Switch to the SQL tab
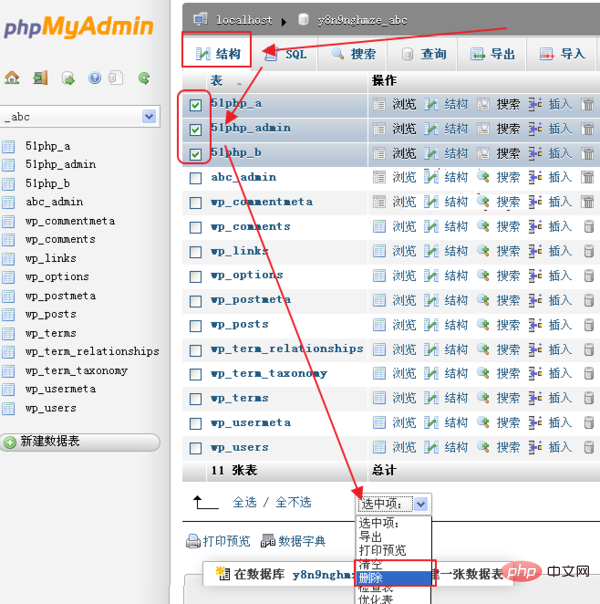The image size is (600, 604). (285, 54)
